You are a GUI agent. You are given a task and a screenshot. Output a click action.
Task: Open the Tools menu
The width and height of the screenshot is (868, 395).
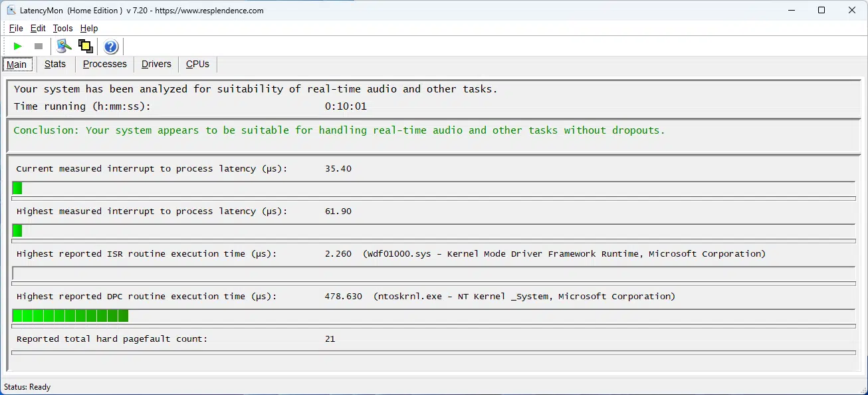point(62,28)
